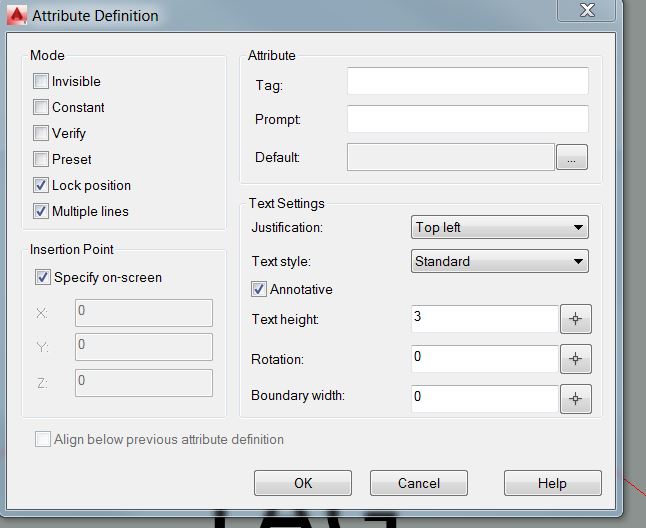Expand the Text style dropdown showing Standard
This screenshot has width=646, height=528.
click(500, 261)
